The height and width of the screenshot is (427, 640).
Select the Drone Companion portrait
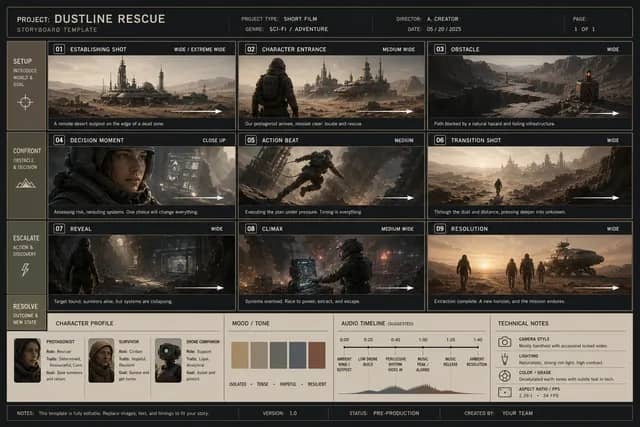click(x=168, y=360)
